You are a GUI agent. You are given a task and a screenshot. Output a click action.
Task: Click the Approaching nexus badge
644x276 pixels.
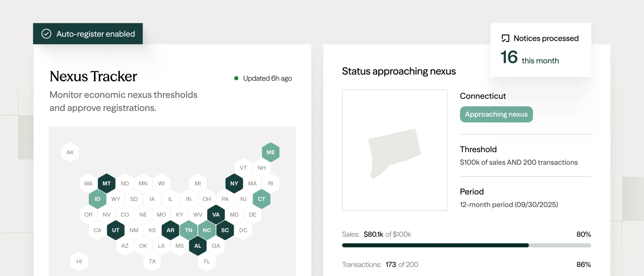click(x=496, y=114)
